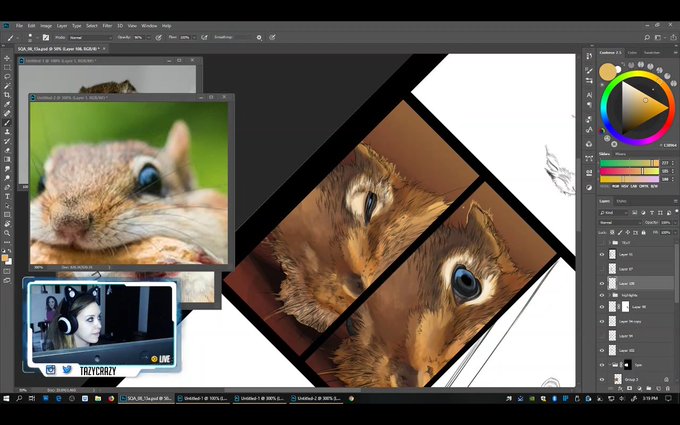This screenshot has height=425, width=680.
Task: Open the Image menu
Action: tap(46, 26)
